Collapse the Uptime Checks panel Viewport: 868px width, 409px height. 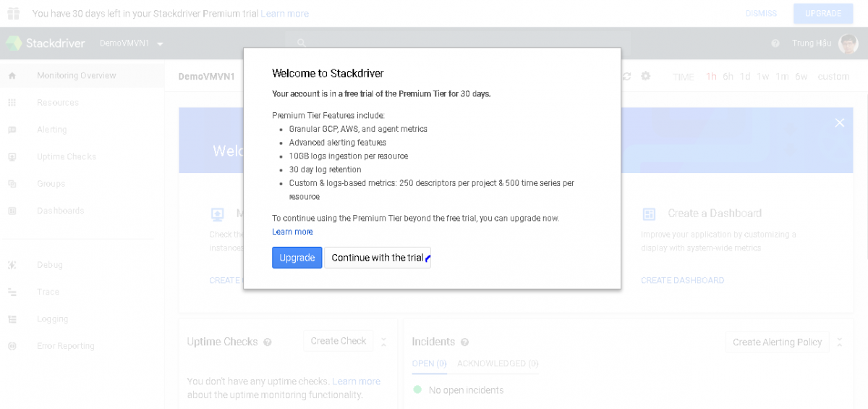point(384,342)
